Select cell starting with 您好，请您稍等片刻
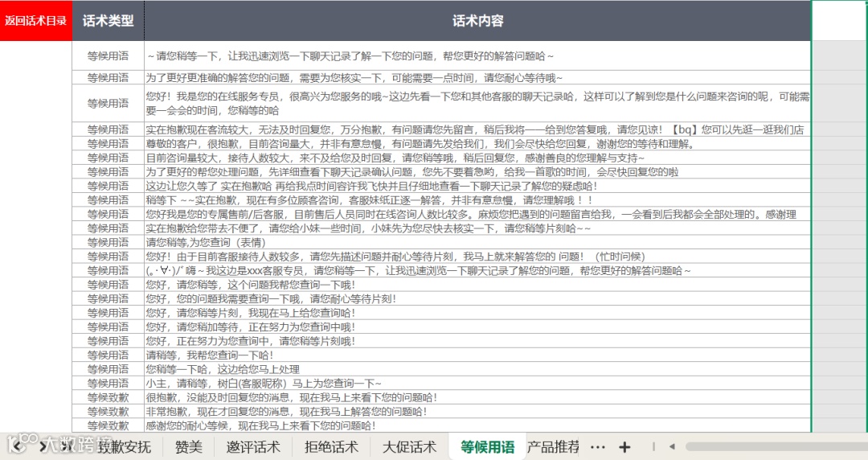 click(x=477, y=313)
